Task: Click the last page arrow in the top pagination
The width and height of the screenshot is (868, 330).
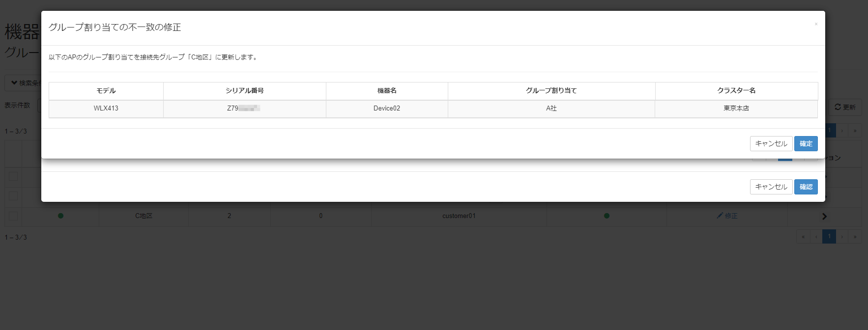Action: 855,131
